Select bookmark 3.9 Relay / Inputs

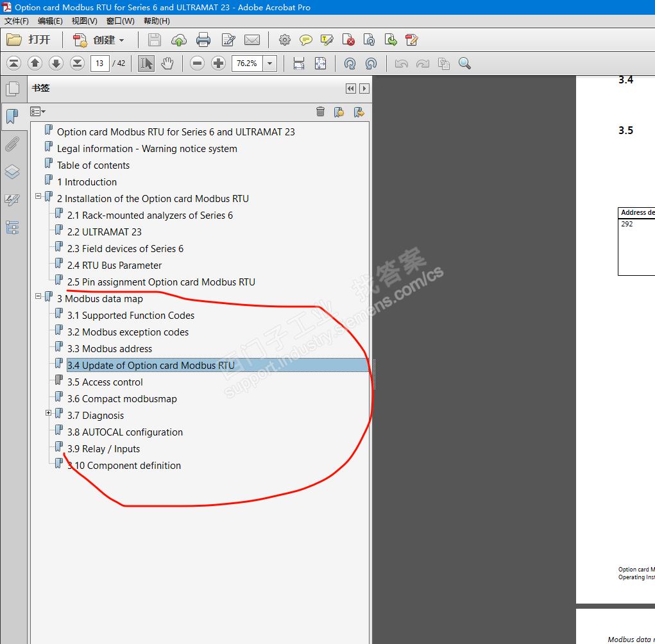click(x=103, y=450)
